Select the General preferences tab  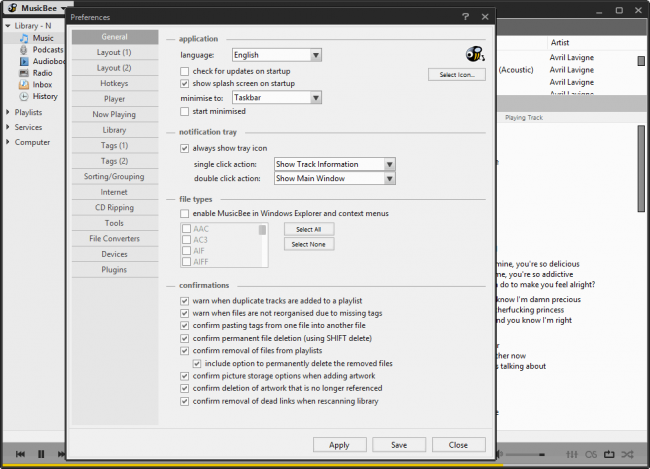115,37
